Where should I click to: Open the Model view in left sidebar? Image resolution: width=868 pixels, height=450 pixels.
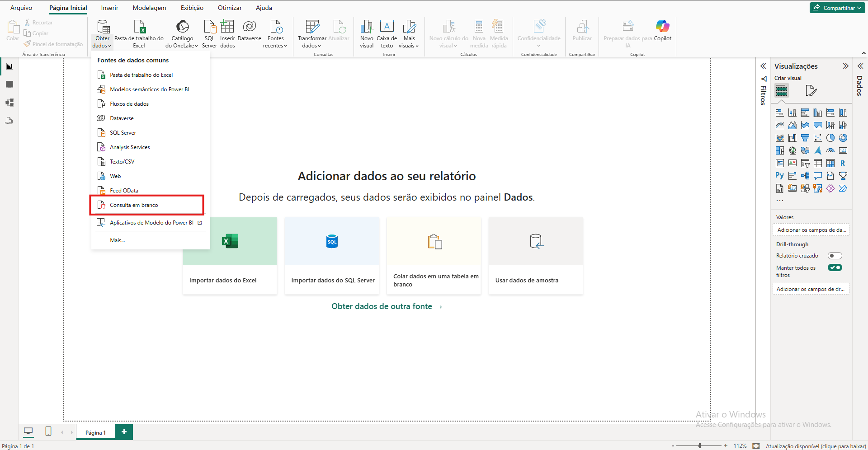point(9,103)
